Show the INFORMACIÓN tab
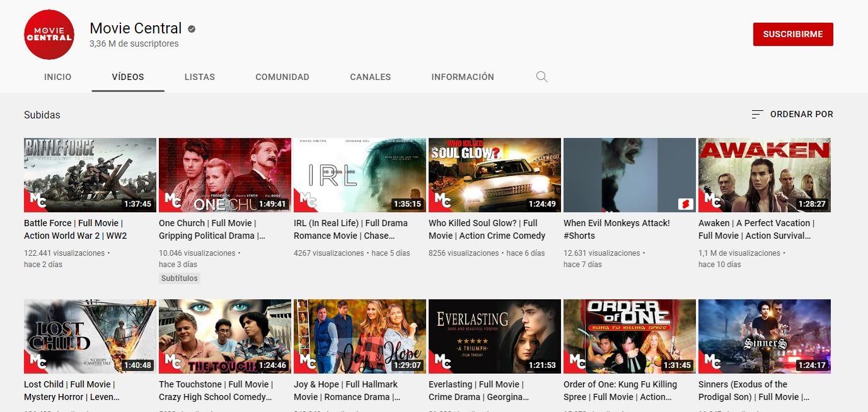 tap(463, 77)
